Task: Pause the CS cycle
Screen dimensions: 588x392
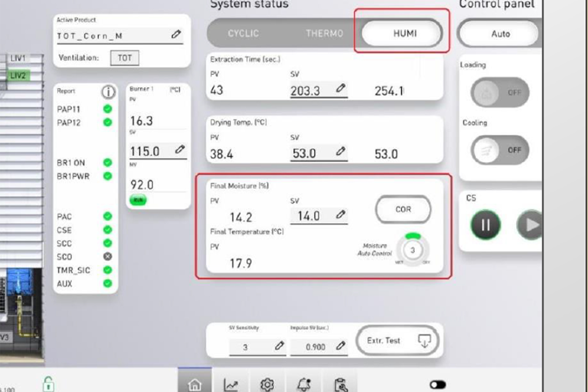Action: tap(485, 225)
